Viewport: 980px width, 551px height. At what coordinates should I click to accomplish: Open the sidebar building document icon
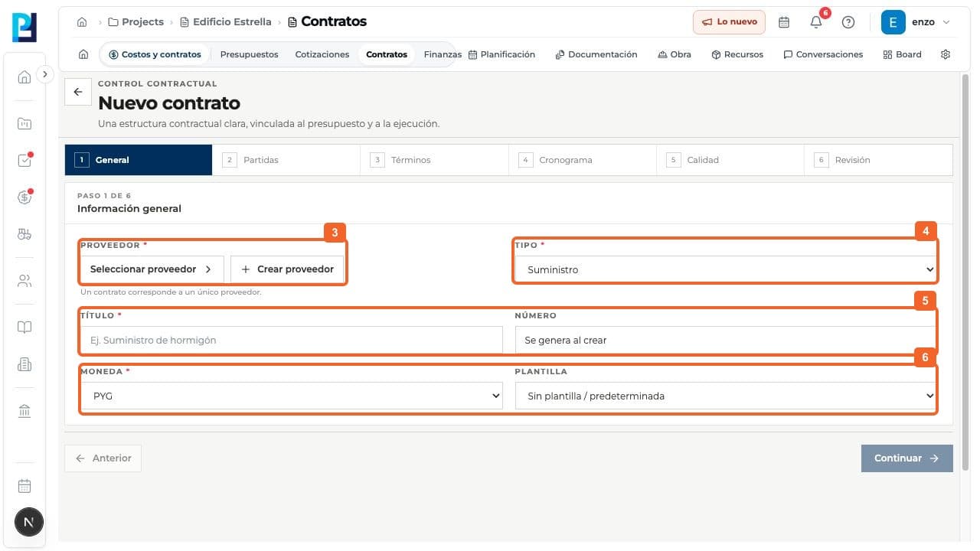pyautogui.click(x=24, y=365)
